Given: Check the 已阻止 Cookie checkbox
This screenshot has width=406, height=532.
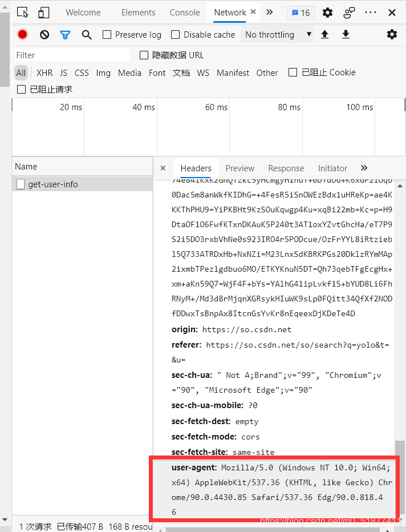Looking at the screenshot, I should click(x=293, y=72).
